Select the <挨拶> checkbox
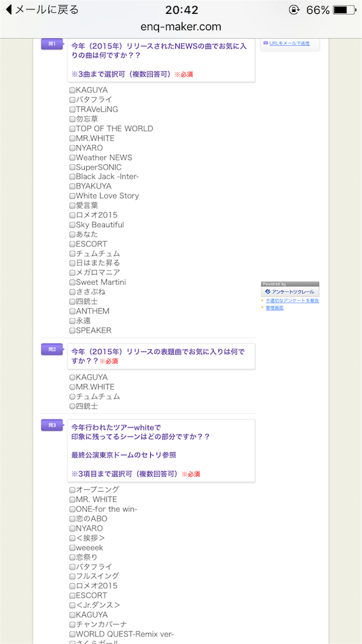The width and height of the screenshot is (362, 644). pyautogui.click(x=72, y=538)
